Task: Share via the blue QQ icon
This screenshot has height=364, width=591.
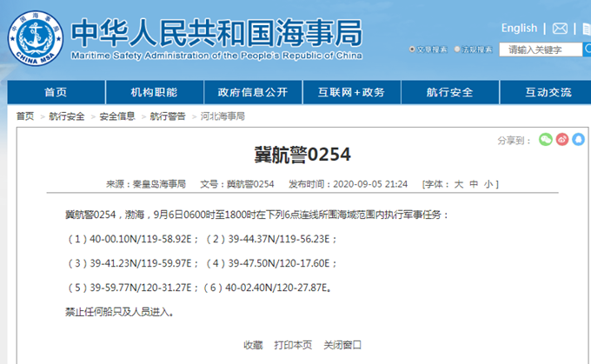Action: 577,139
